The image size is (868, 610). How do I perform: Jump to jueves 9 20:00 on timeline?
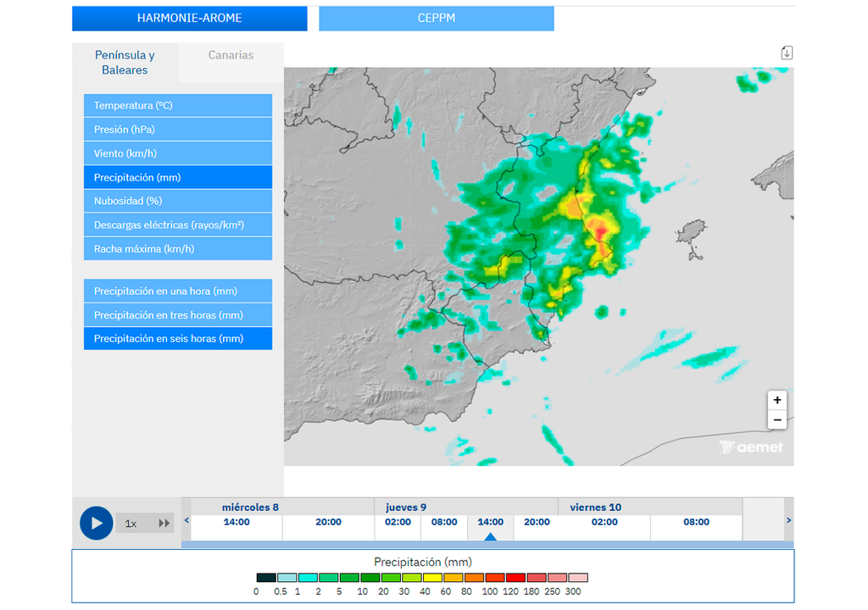pyautogui.click(x=536, y=523)
